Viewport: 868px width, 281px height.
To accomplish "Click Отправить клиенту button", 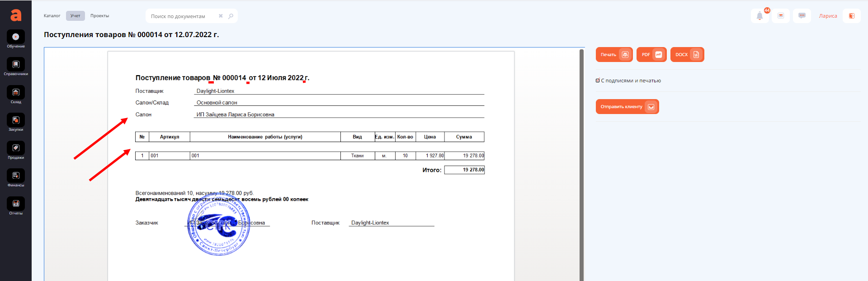I will (627, 107).
